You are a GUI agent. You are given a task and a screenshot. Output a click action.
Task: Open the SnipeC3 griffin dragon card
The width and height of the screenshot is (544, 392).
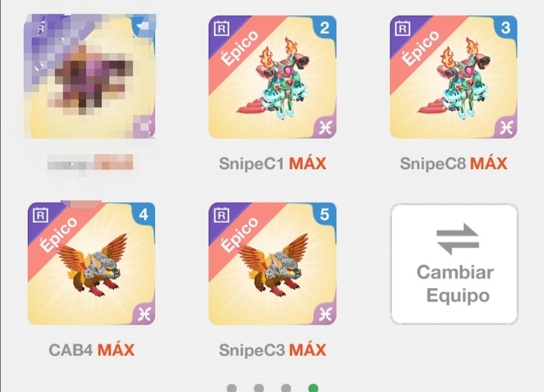click(x=273, y=264)
